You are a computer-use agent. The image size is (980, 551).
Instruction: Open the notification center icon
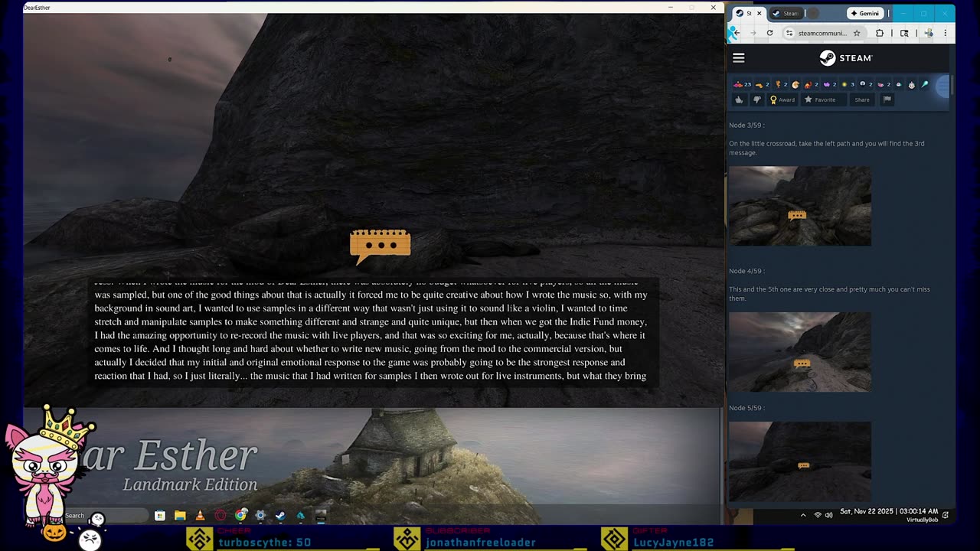click(x=945, y=515)
